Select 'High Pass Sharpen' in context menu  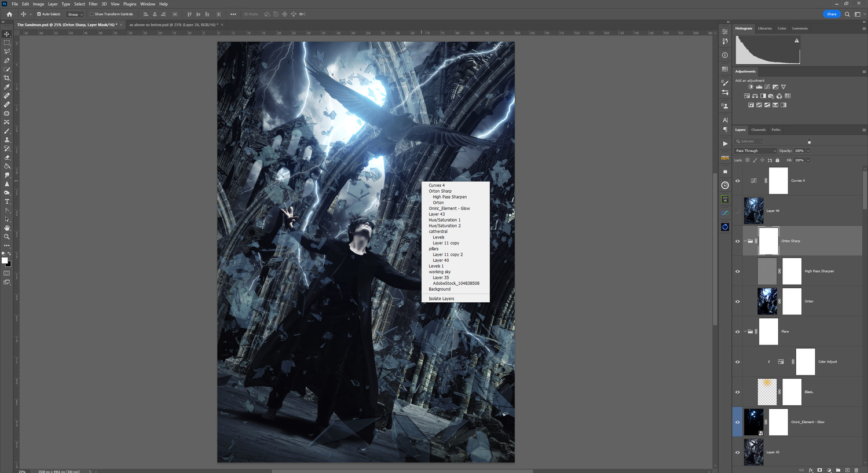click(450, 197)
